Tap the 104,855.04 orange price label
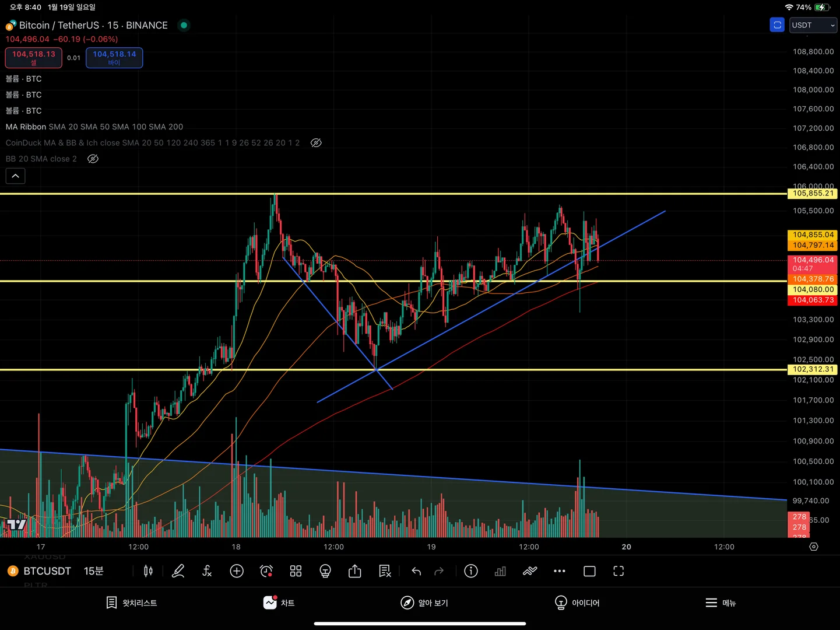Image resolution: width=840 pixels, height=630 pixels. pos(813,235)
